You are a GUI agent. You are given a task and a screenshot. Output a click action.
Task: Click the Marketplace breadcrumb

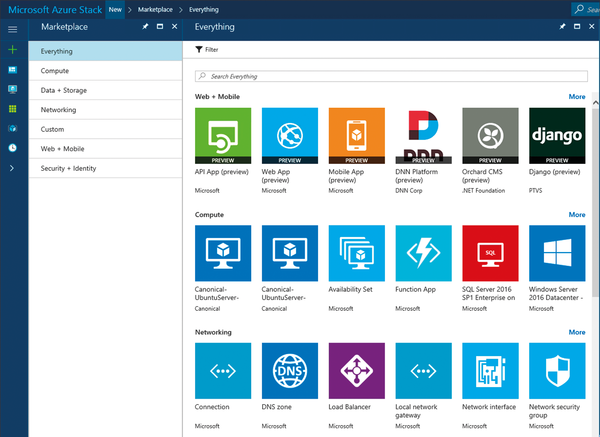tap(155, 10)
